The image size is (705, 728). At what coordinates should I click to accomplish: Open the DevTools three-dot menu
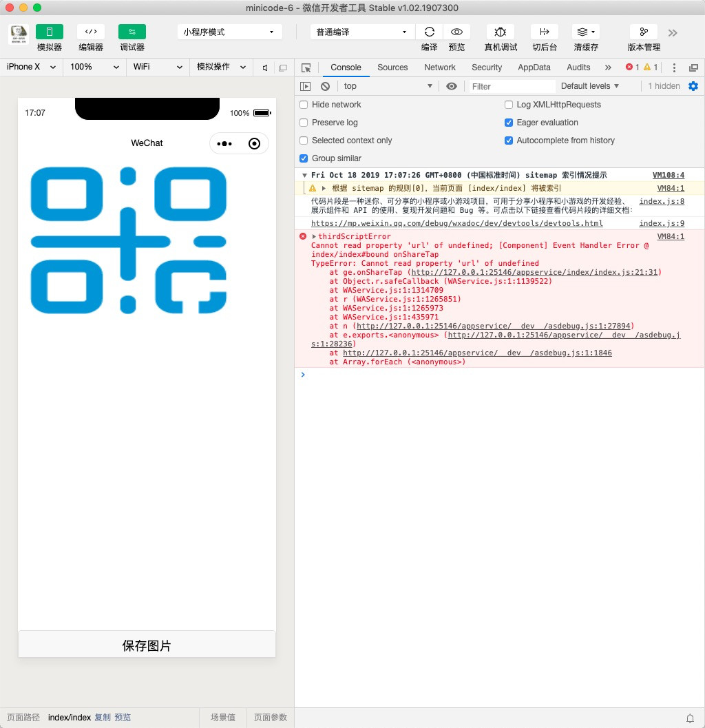(x=675, y=67)
